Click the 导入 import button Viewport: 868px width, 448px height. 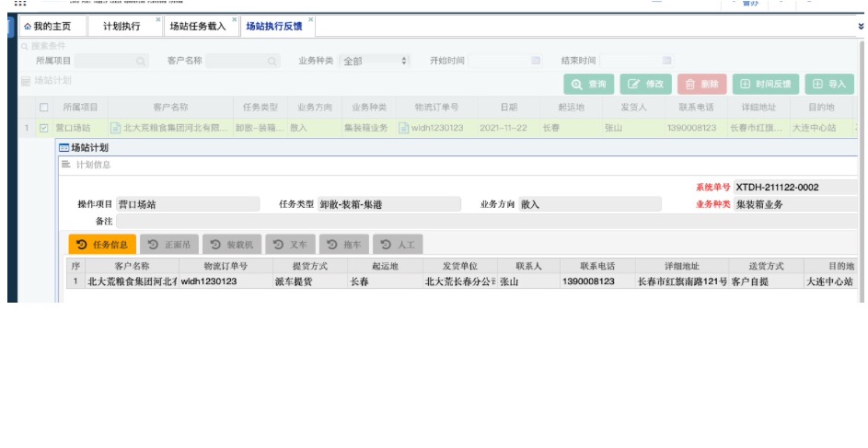coord(828,85)
